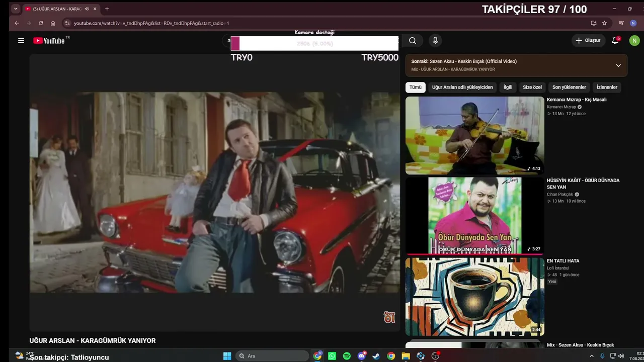Click the Öbür Dünyada Sen Yan thumbnail

(x=475, y=216)
